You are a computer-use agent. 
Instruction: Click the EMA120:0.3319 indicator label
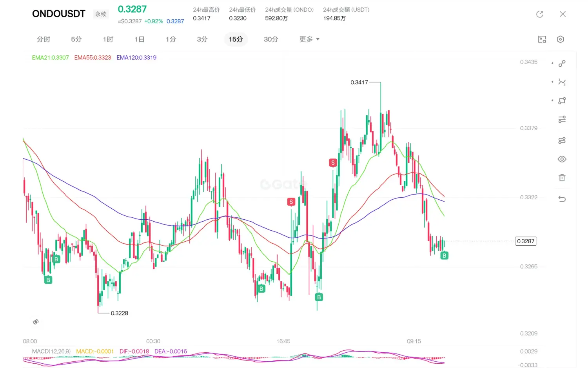(136, 58)
